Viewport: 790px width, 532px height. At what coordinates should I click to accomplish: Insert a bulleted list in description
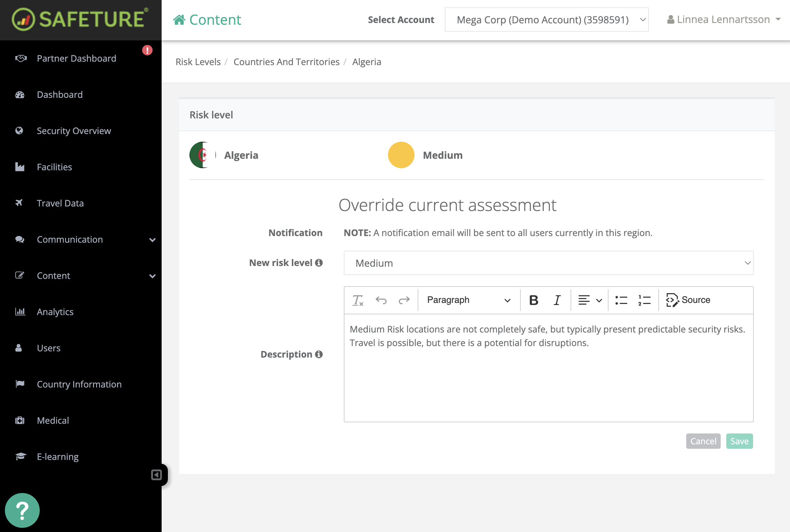tap(621, 300)
